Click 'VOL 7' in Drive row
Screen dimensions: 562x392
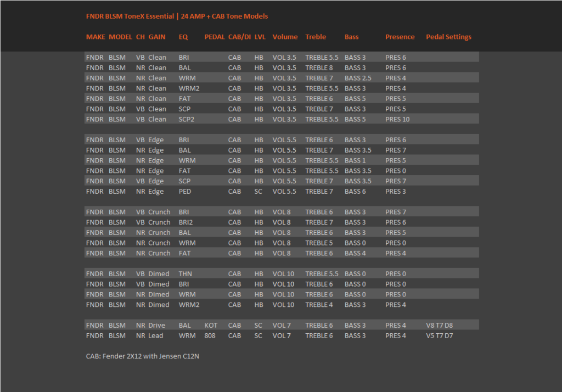282,326
